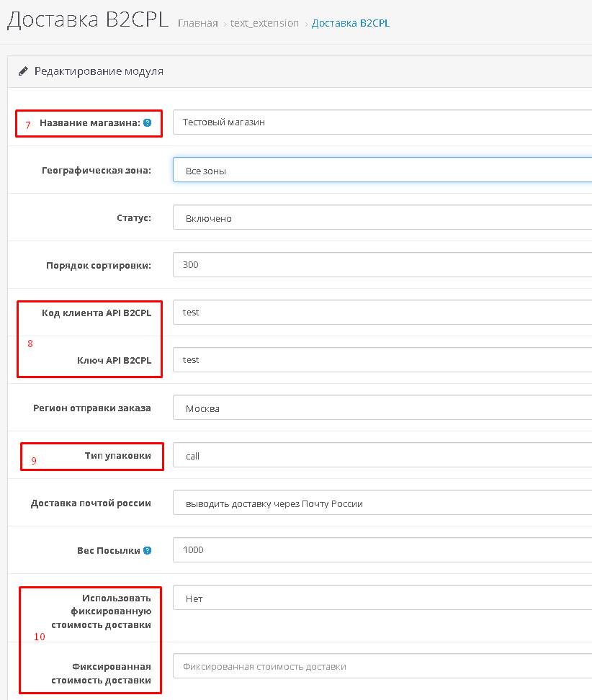Click the Название магазина label
This screenshot has width=592, height=700.
(x=90, y=122)
